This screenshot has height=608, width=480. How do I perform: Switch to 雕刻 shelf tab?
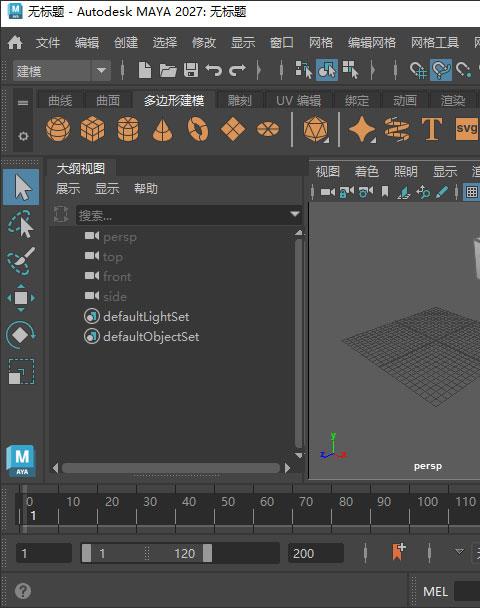pyautogui.click(x=240, y=101)
